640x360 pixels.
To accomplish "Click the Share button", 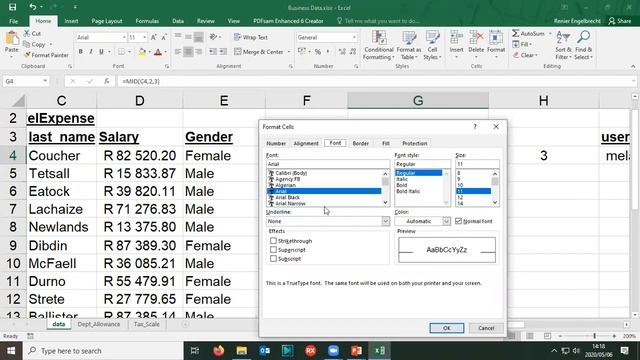I will pos(620,21).
